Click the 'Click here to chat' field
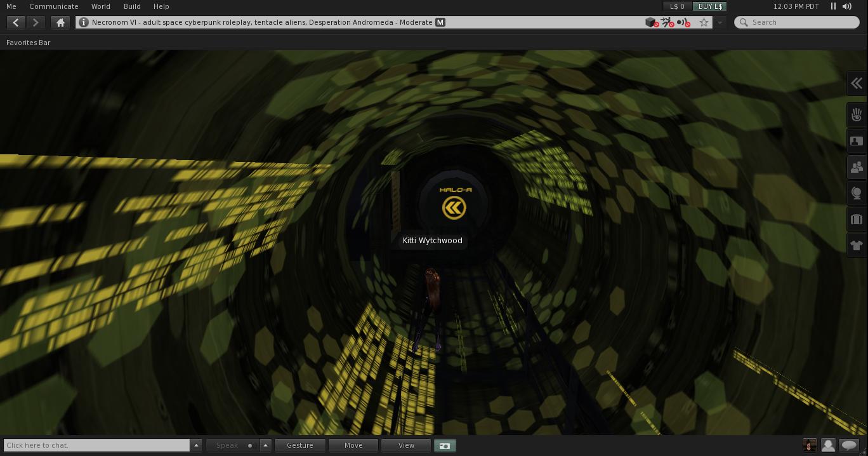868x456 pixels. pyautogui.click(x=96, y=445)
